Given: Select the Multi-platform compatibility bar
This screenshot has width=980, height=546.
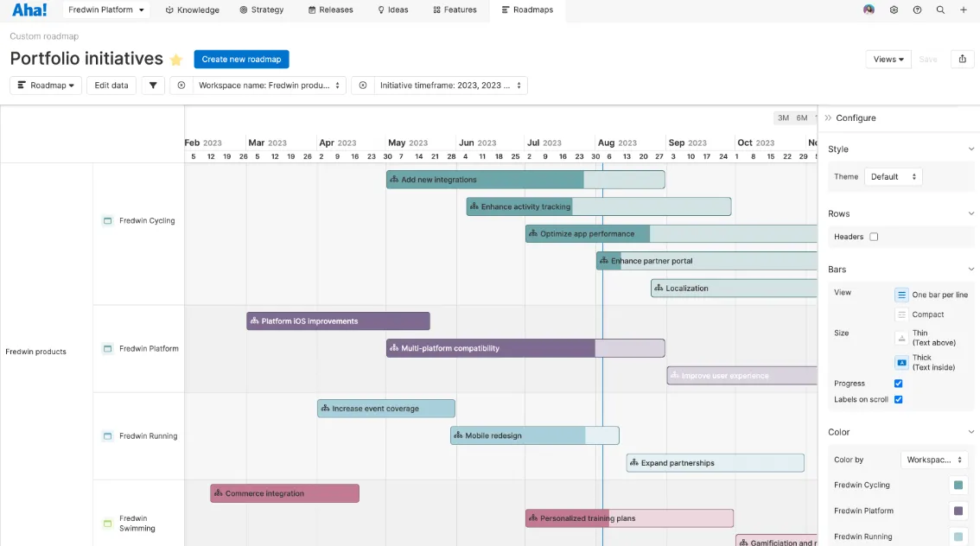Looking at the screenshot, I should (x=525, y=348).
